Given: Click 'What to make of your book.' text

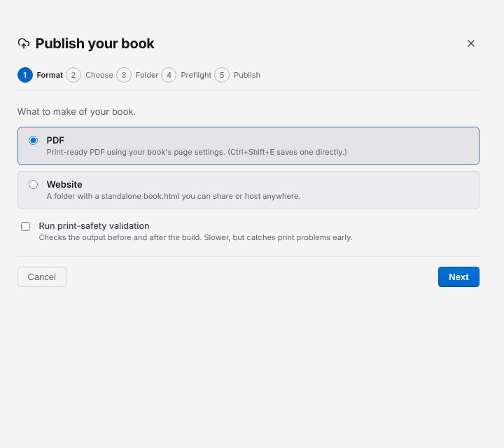Looking at the screenshot, I should pyautogui.click(x=76, y=111).
